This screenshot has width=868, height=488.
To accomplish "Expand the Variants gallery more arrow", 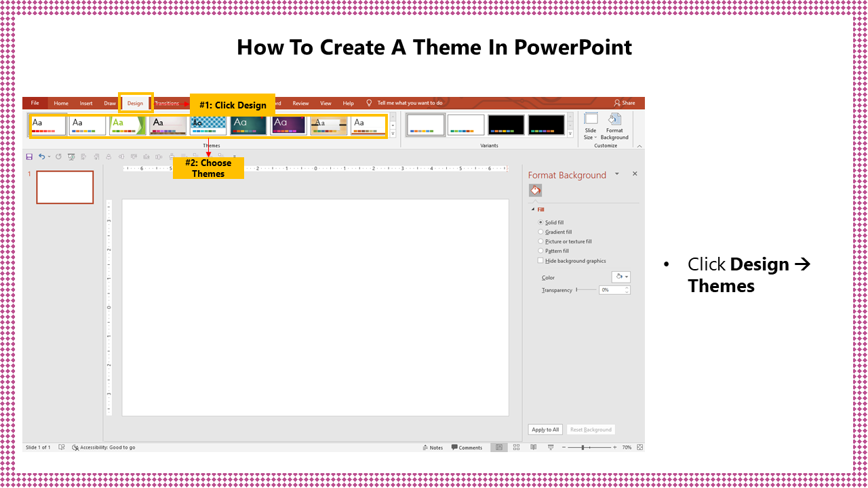I will pyautogui.click(x=570, y=134).
